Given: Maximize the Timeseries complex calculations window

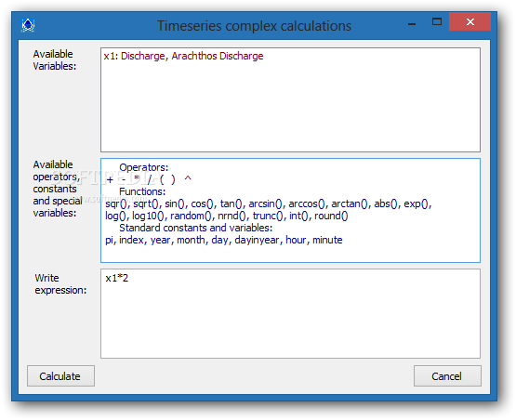Looking at the screenshot, I should click(437, 22).
